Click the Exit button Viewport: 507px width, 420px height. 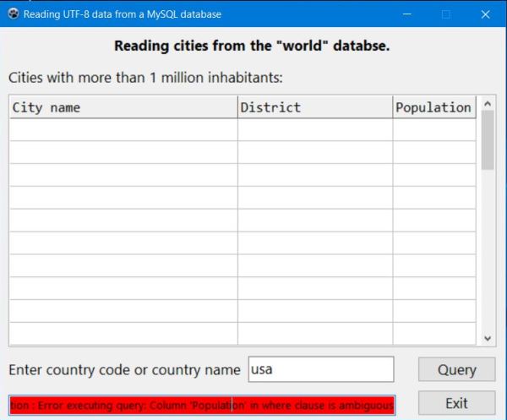click(x=456, y=403)
